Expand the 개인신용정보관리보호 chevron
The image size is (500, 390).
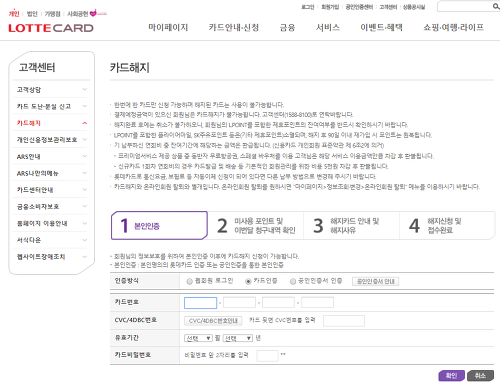click(85, 139)
